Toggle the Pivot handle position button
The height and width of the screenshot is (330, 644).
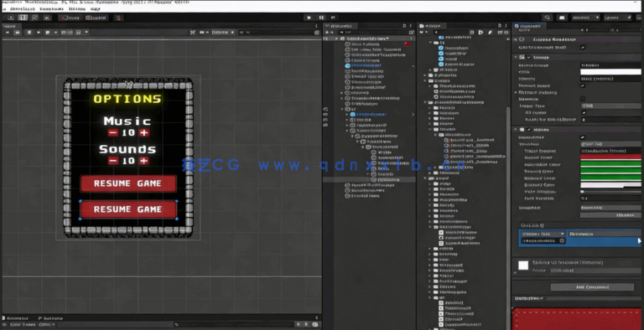point(70,18)
